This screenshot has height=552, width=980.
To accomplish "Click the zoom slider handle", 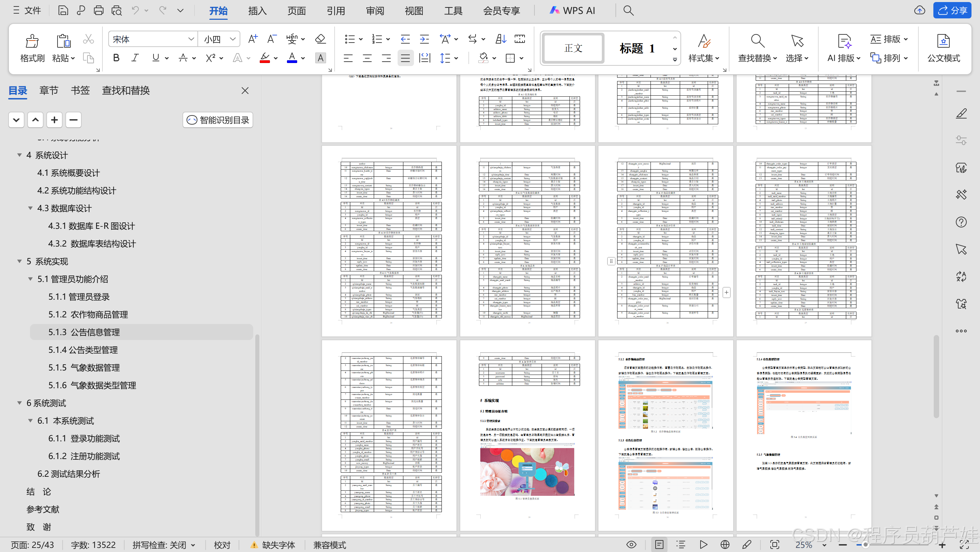I will click(x=865, y=545).
